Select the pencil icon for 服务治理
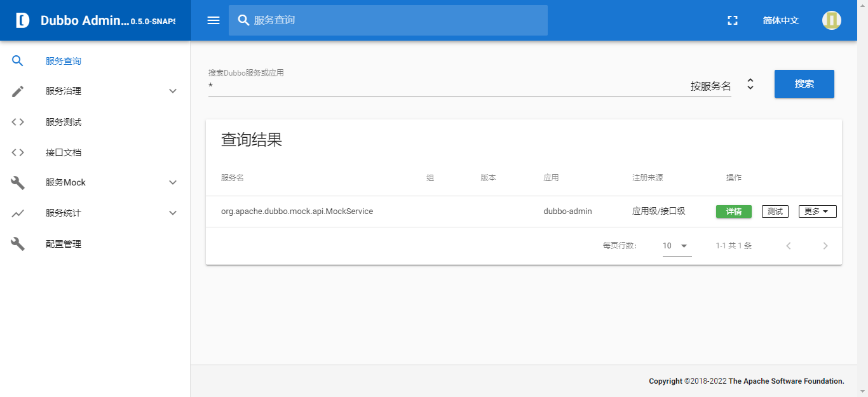 [x=17, y=91]
